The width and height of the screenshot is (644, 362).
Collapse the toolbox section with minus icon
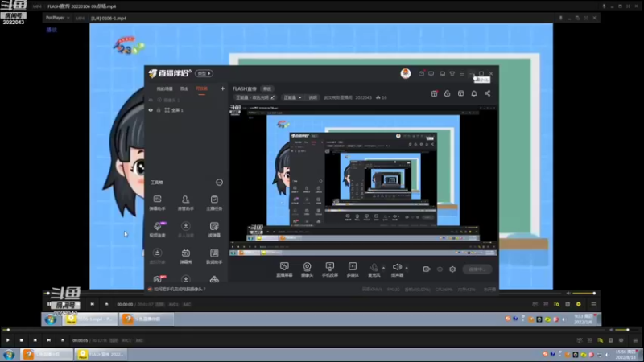219,183
